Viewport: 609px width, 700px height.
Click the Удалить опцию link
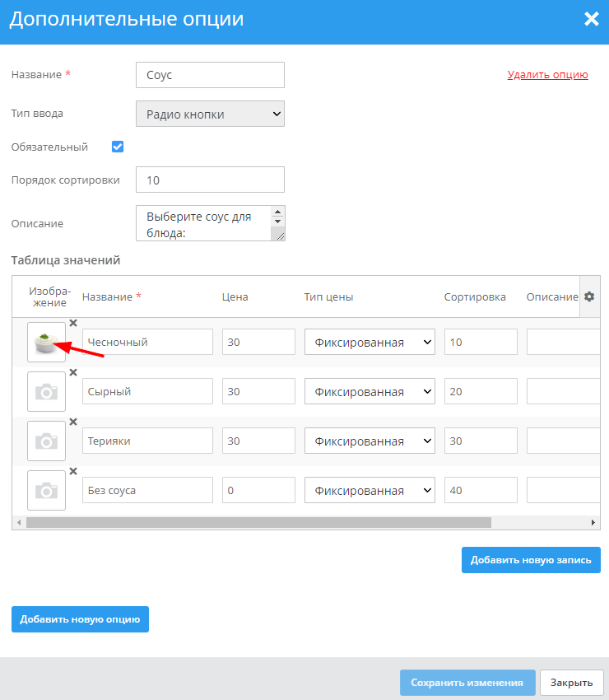click(x=547, y=75)
